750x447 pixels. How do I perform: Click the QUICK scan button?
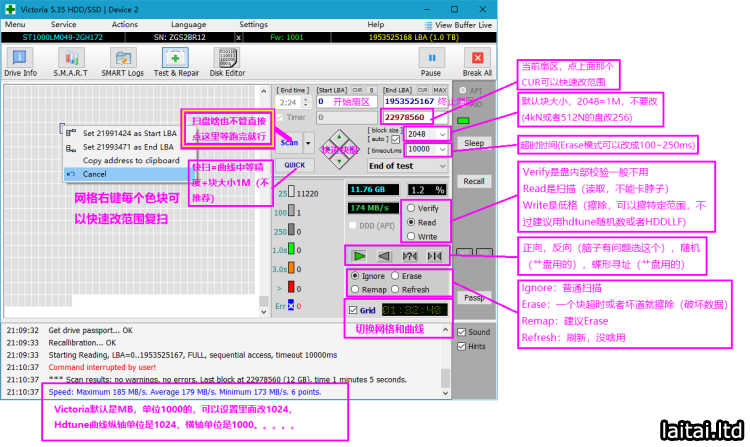(293, 166)
